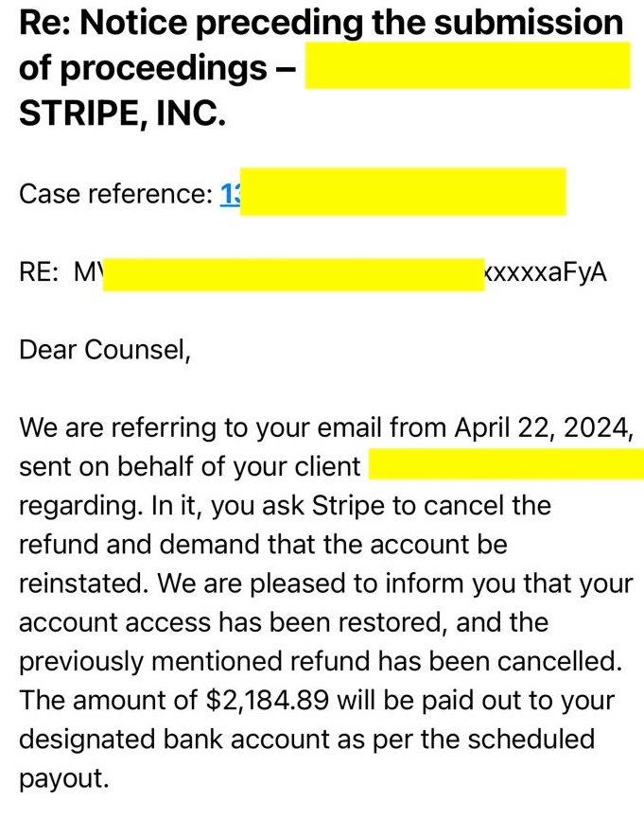
Task: Click the 'xxxxxaFyA' text fragment
Action: (545, 272)
